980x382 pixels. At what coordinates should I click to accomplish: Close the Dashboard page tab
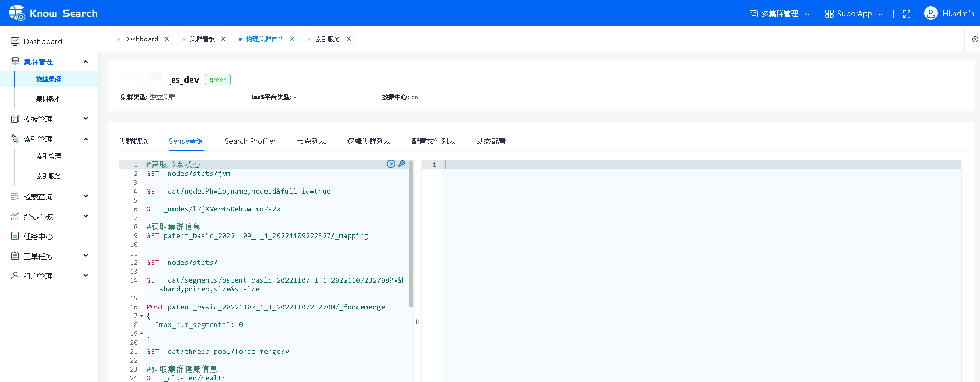coord(167,39)
